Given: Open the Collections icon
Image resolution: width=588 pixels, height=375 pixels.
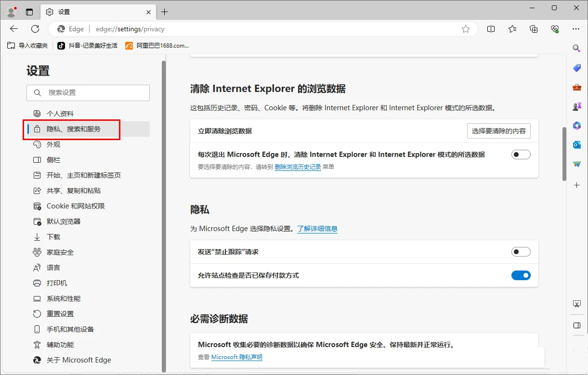Looking at the screenshot, I should (534, 29).
